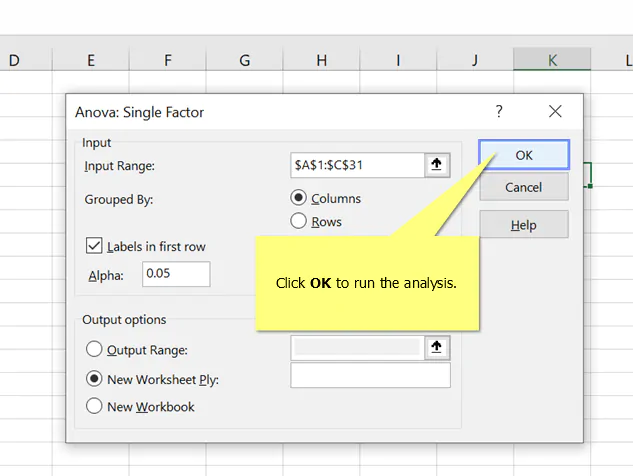Click the New Worksheet Ply name field

tap(370, 375)
